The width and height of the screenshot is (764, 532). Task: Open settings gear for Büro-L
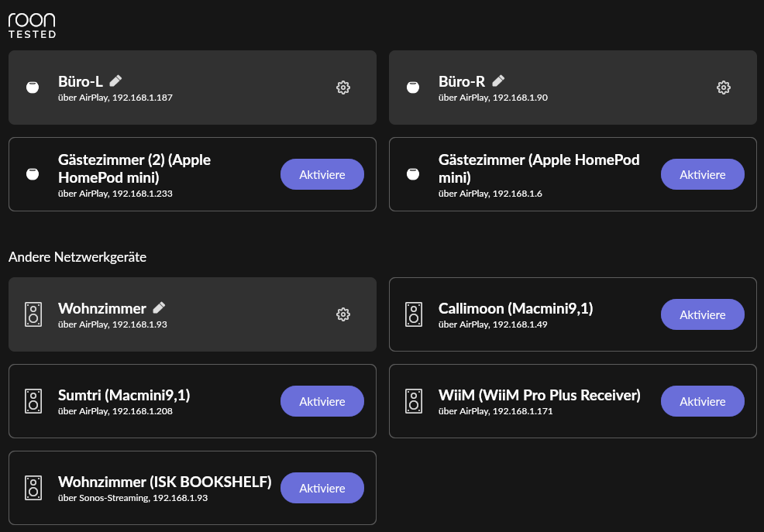(x=343, y=88)
